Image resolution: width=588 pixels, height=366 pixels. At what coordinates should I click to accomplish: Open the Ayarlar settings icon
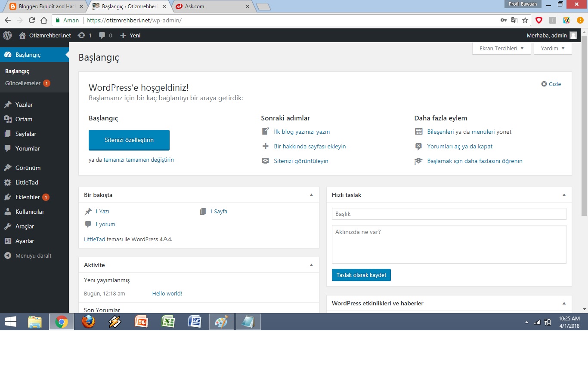pos(7,241)
